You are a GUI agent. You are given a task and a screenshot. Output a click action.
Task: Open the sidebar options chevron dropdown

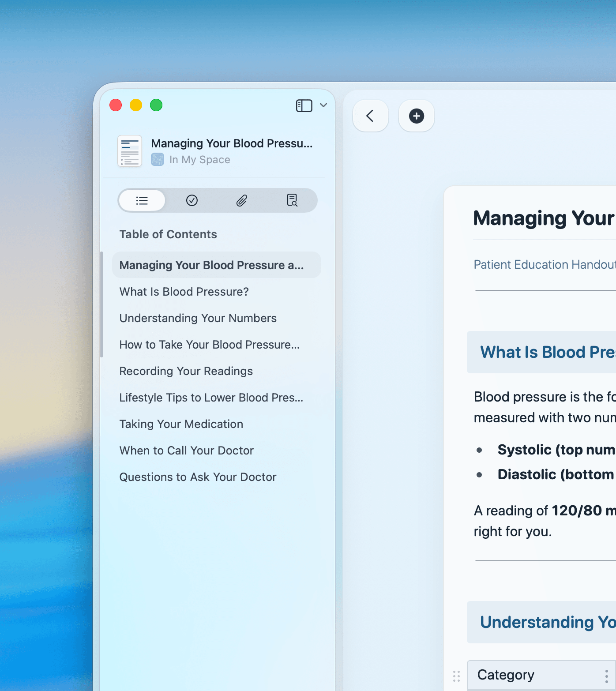pyautogui.click(x=323, y=105)
